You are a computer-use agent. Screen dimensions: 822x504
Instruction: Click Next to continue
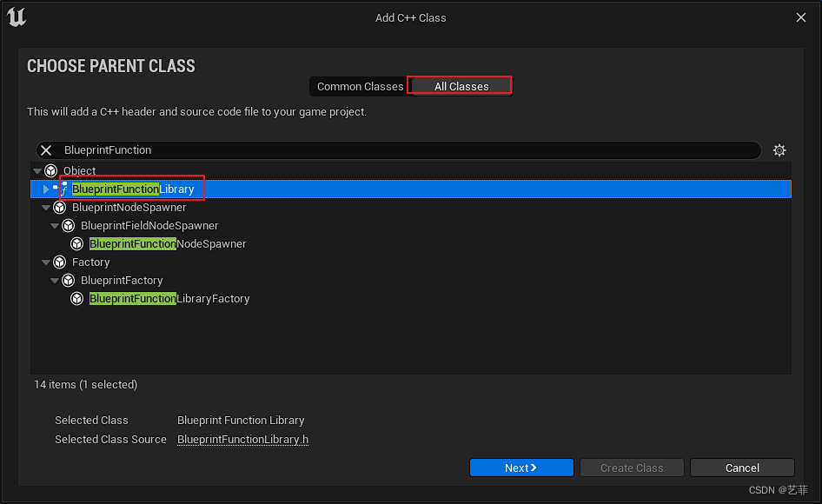[x=521, y=468]
